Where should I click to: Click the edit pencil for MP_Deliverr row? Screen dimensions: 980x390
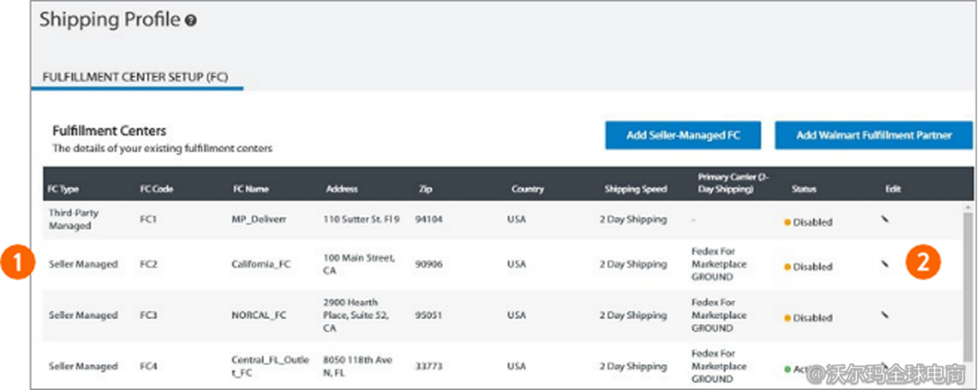click(x=885, y=217)
